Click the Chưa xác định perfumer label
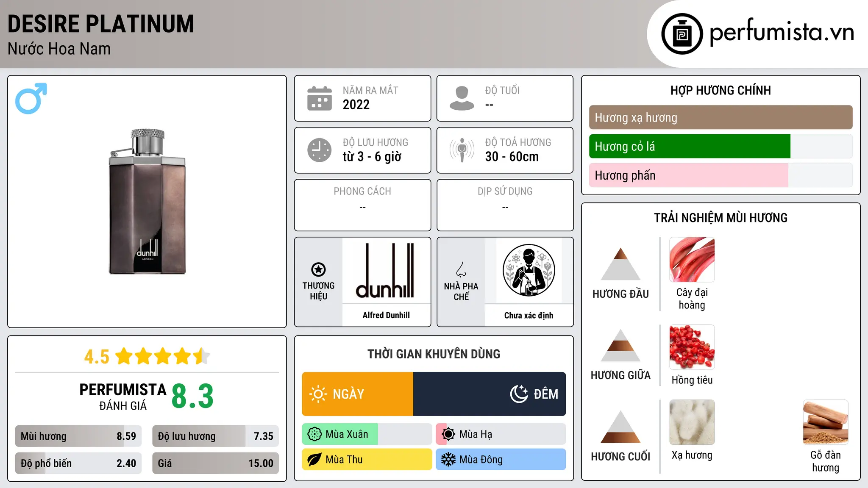The height and width of the screenshot is (488, 868). tap(529, 315)
